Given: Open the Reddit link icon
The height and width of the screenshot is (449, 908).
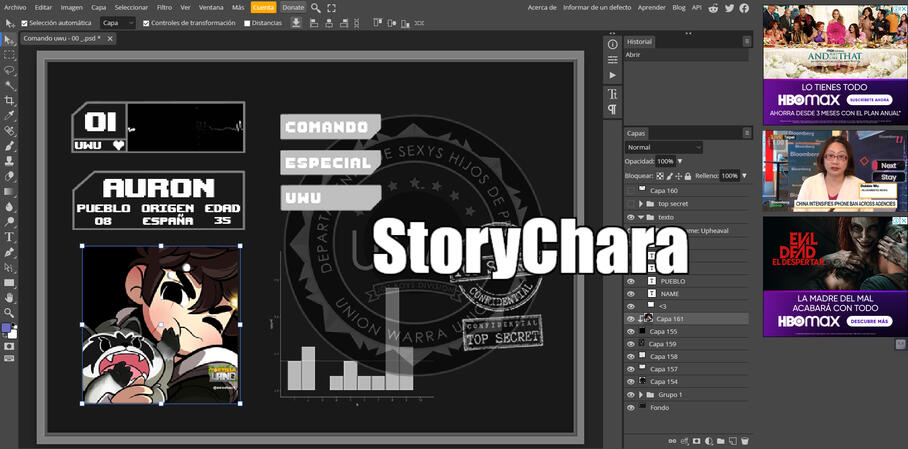Looking at the screenshot, I should pos(713,7).
